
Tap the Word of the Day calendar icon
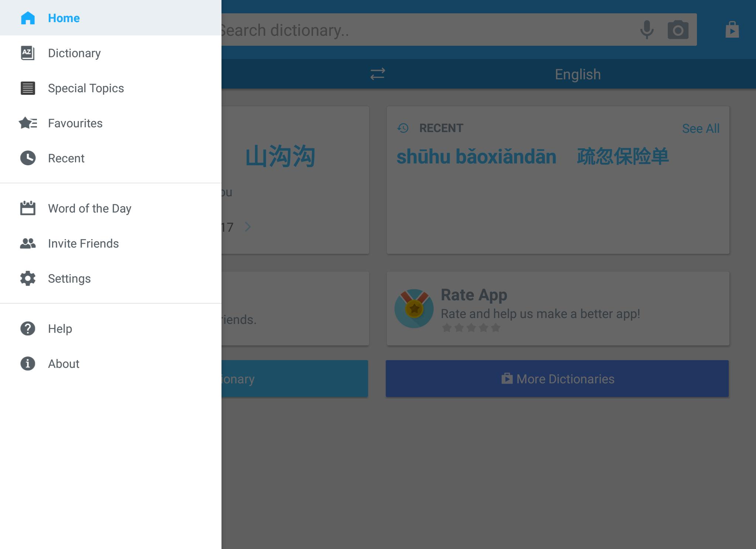[x=28, y=208]
